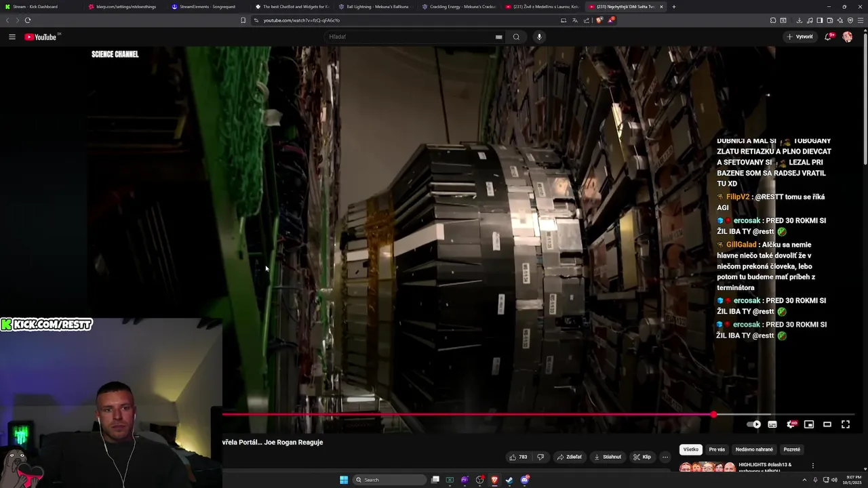Screen dimensions: 868x488
Task: Open Brave Shields lion icon
Action: click(x=599, y=20)
